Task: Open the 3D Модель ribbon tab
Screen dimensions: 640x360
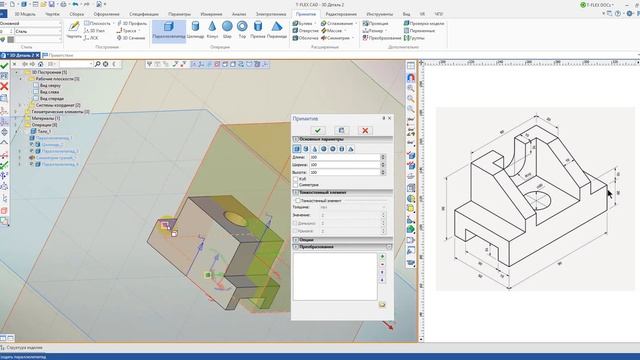Action: click(25, 14)
